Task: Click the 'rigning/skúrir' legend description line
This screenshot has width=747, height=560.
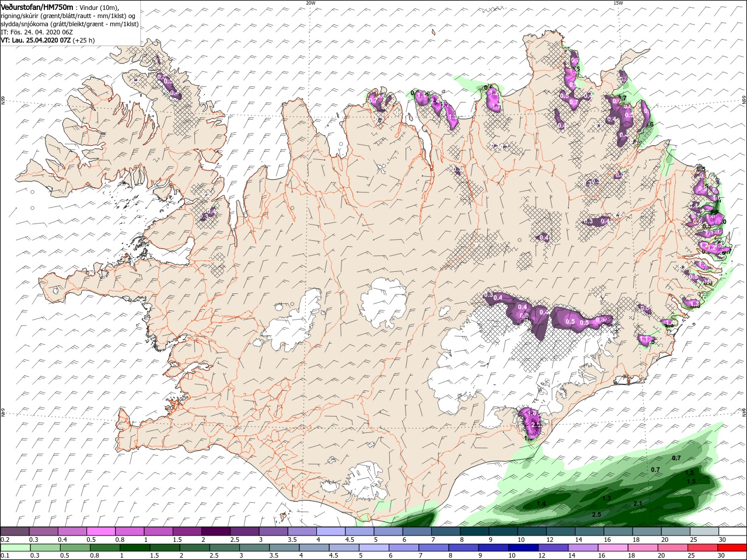Action: [69, 16]
